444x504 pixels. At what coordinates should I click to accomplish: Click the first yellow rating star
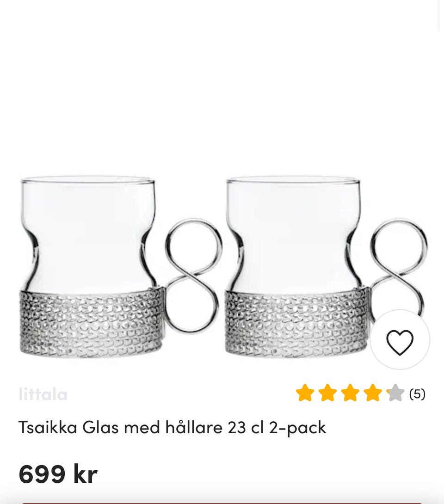coord(305,393)
